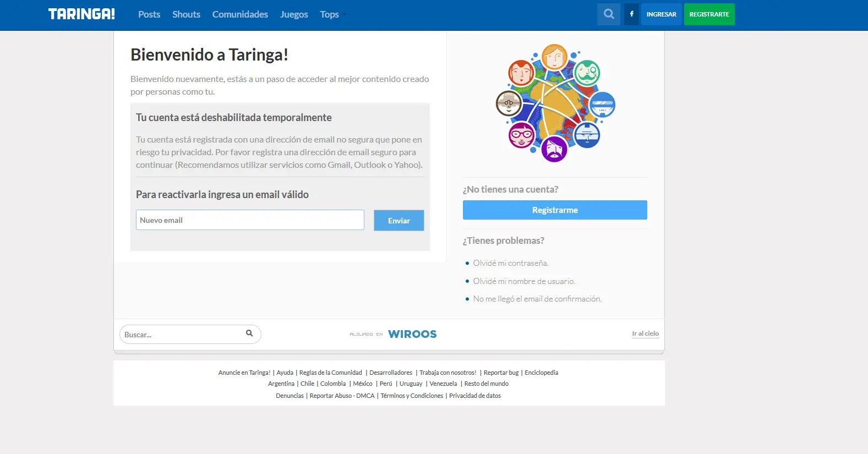868x454 pixels.
Task: Select Argentina in the footer
Action: pos(281,384)
